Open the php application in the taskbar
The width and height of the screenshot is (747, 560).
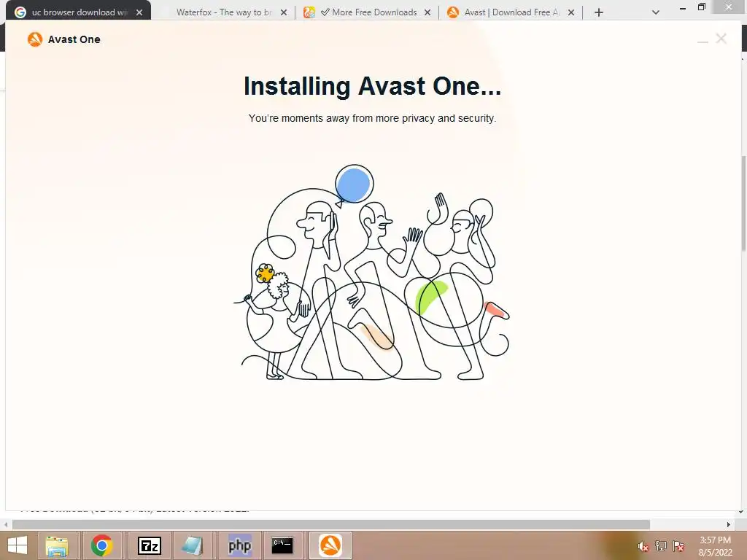pos(239,545)
